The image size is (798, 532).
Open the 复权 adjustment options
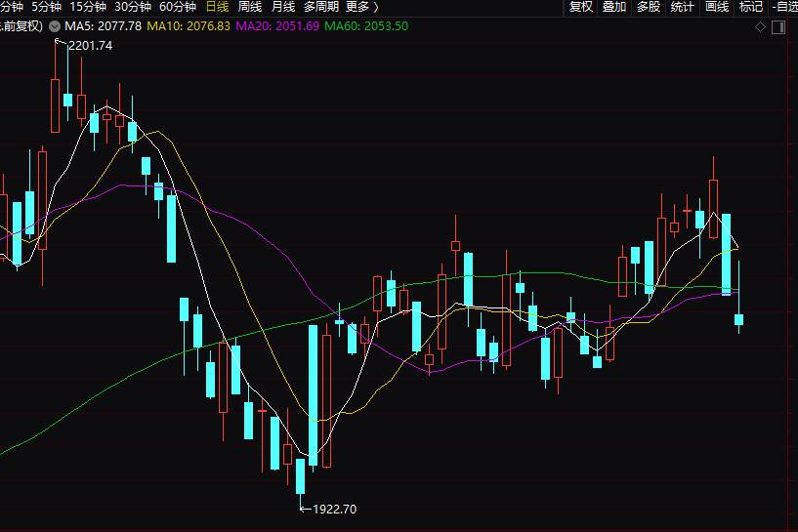coord(581,7)
